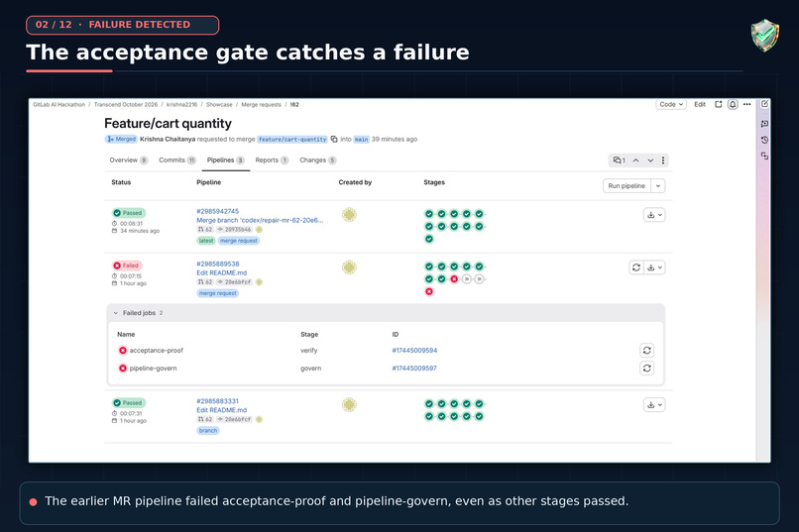Open the Changes tab
Screen dimensions: 799x532
[318, 160]
